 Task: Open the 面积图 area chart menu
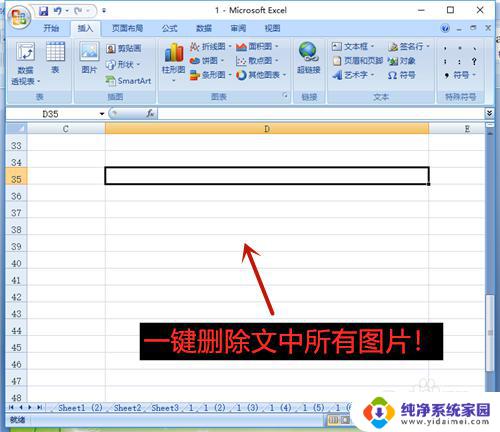point(257,47)
